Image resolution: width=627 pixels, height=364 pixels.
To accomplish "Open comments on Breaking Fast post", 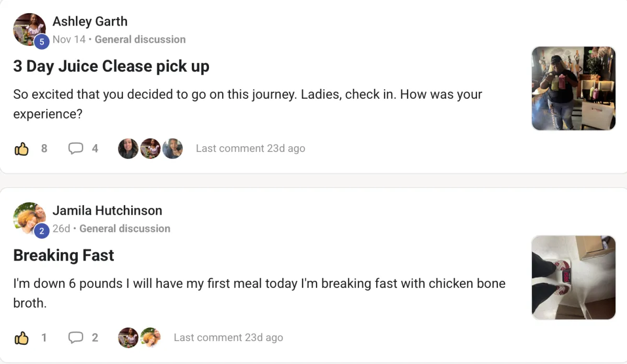I will tap(76, 338).
